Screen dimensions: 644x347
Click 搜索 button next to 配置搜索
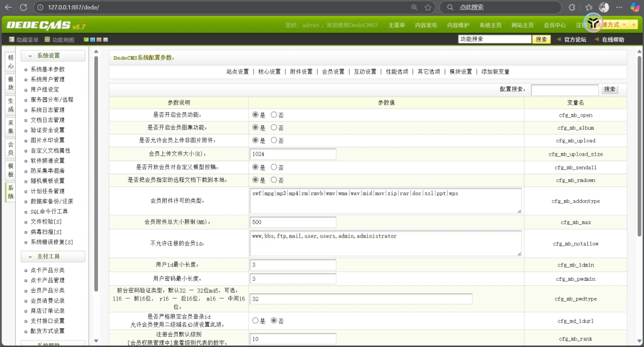609,89
